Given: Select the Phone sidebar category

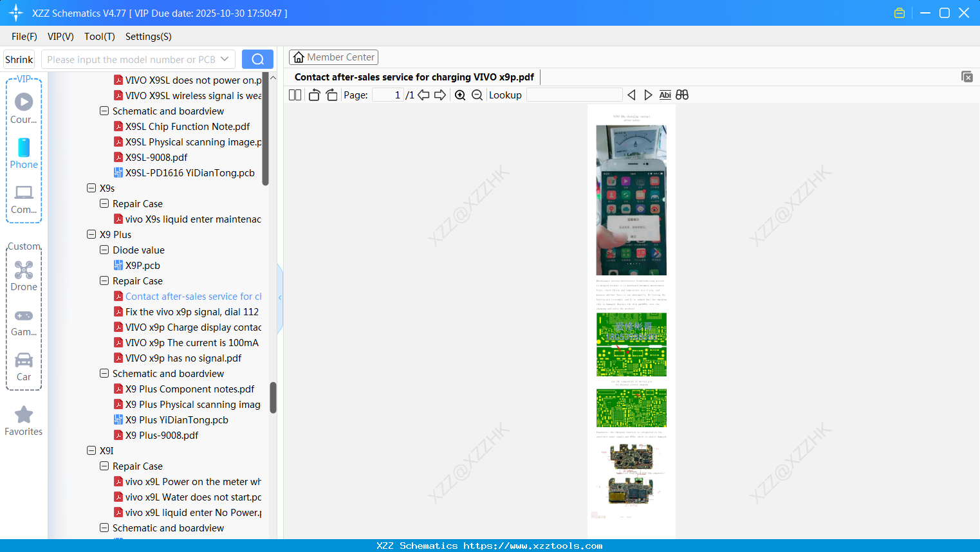Looking at the screenshot, I should (24, 153).
